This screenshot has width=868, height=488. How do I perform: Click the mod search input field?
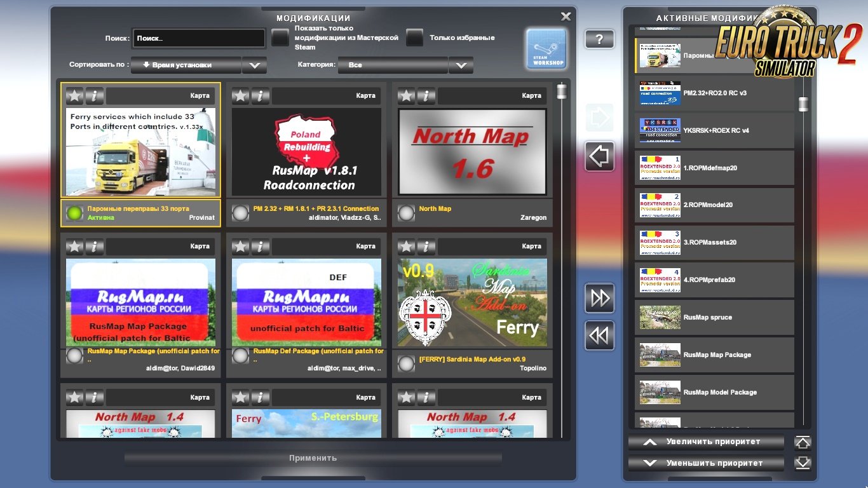pos(198,38)
